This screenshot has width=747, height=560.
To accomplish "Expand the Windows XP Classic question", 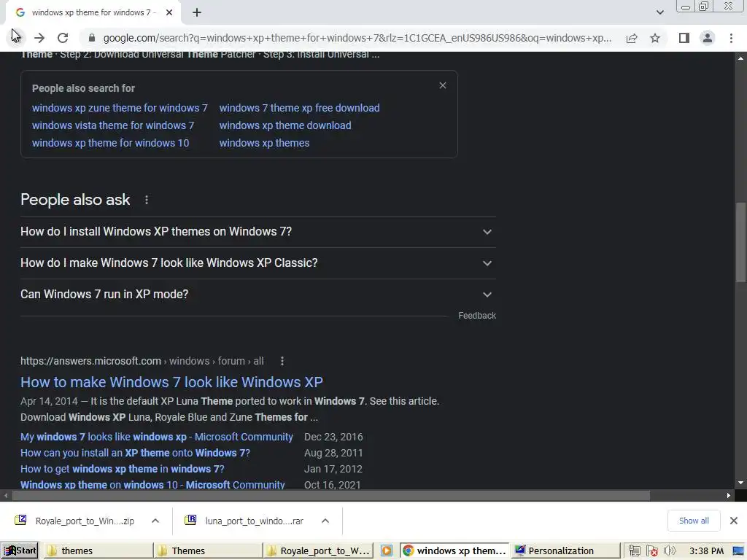I will pos(258,263).
